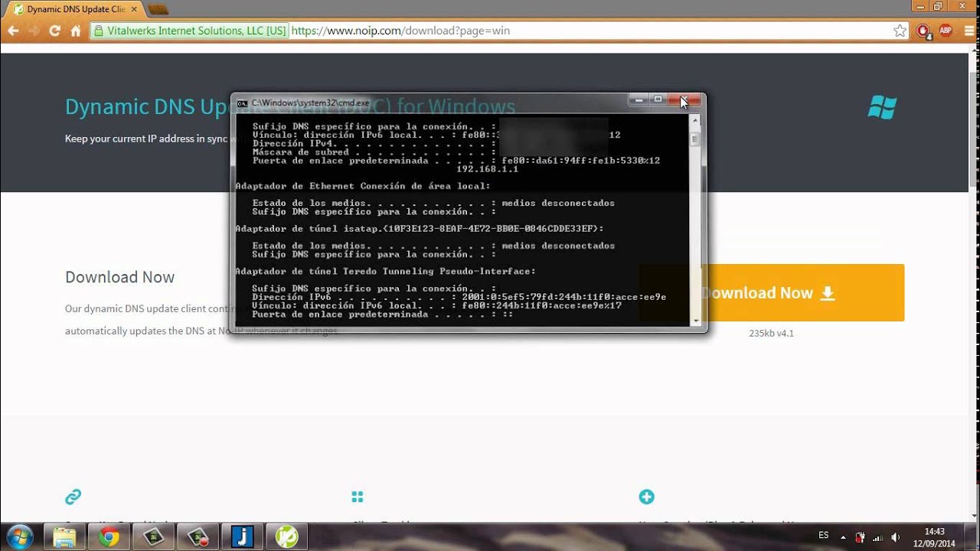Switch to Chrome in the taskbar
980x551 pixels.
[109, 537]
